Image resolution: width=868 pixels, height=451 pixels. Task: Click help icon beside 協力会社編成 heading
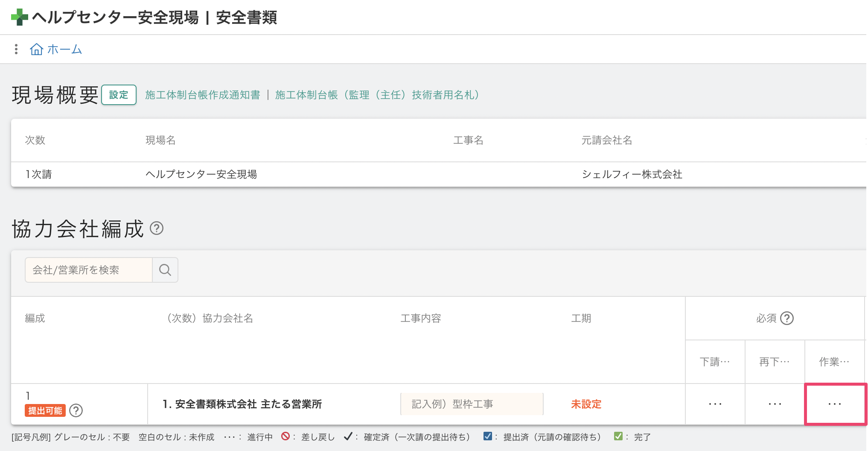pos(157,228)
